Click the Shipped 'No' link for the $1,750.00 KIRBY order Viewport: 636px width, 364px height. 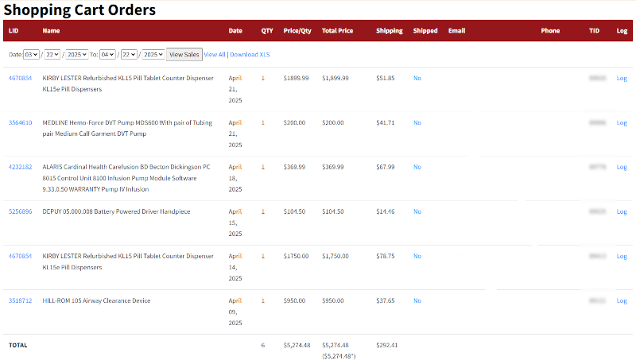[x=417, y=256]
